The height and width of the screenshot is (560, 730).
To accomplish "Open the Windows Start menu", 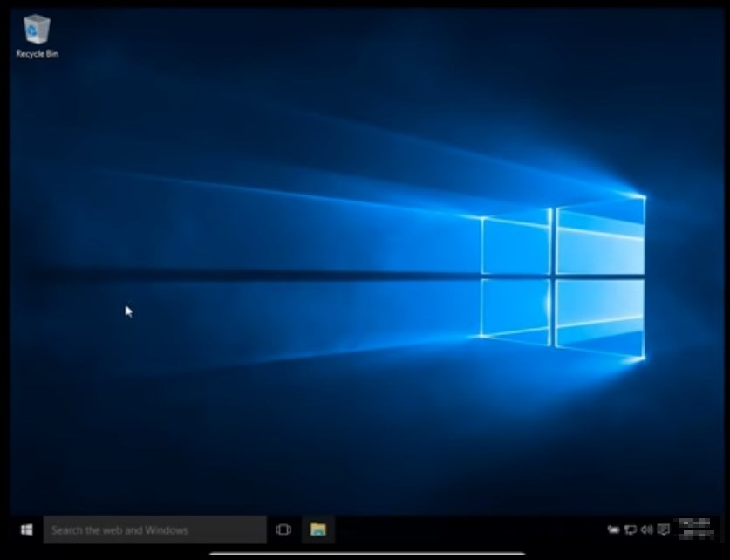I will [x=26, y=529].
